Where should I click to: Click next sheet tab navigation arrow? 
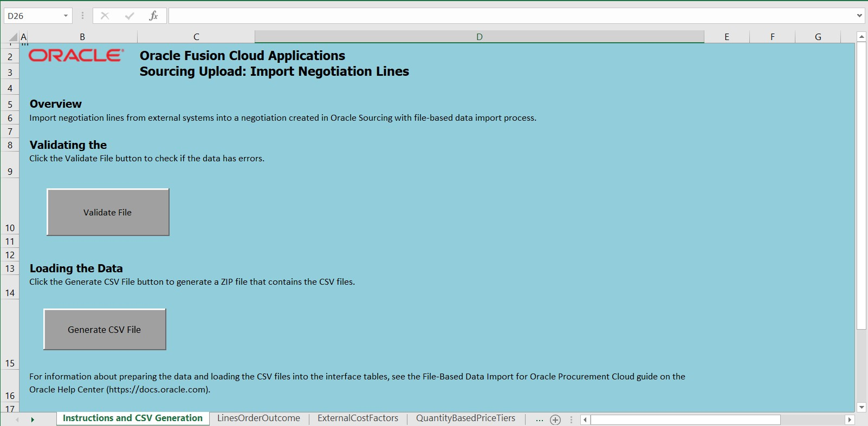[33, 420]
